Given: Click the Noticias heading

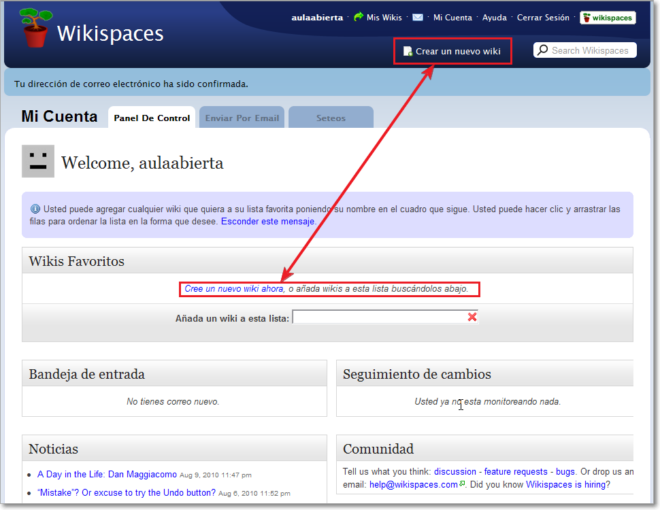Looking at the screenshot, I should click(53, 449).
